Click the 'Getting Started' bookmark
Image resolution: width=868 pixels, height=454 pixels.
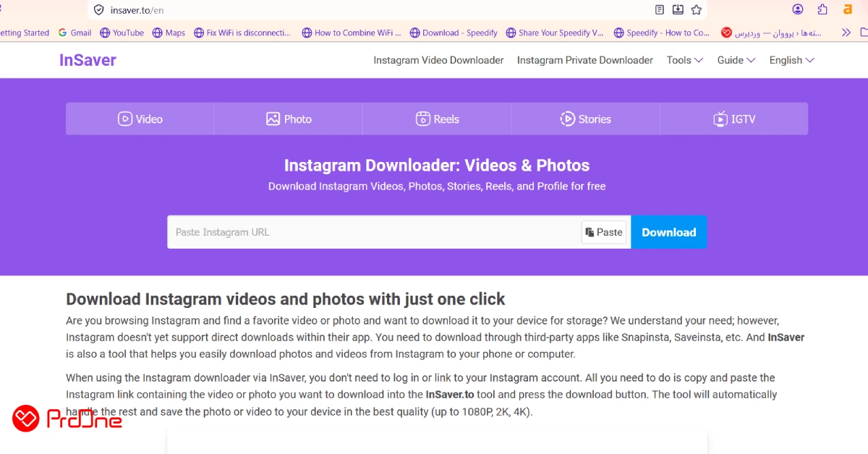point(24,33)
